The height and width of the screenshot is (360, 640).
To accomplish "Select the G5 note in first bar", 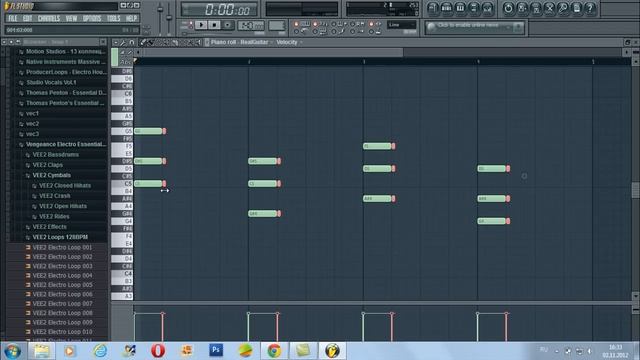I will (x=150, y=131).
